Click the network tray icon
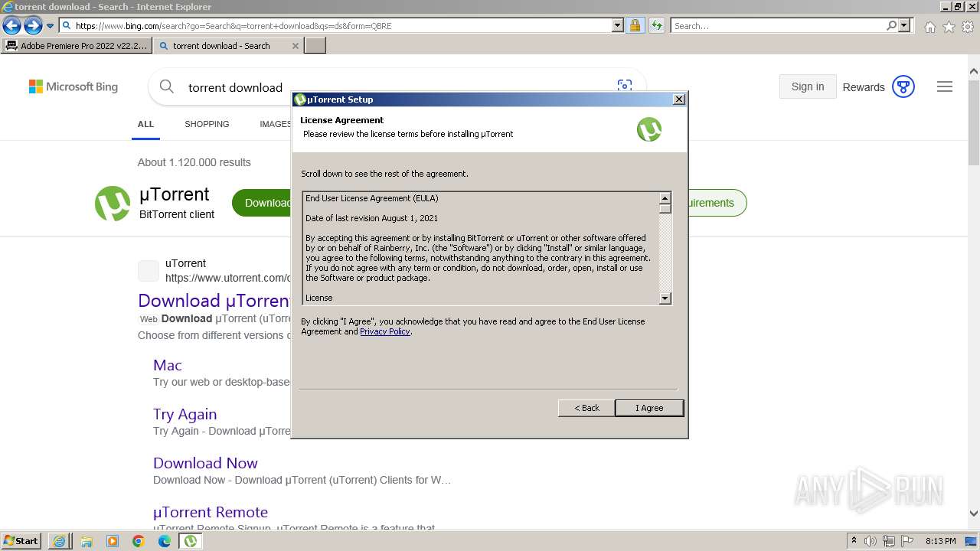Viewport: 980px width, 551px height. tap(889, 541)
